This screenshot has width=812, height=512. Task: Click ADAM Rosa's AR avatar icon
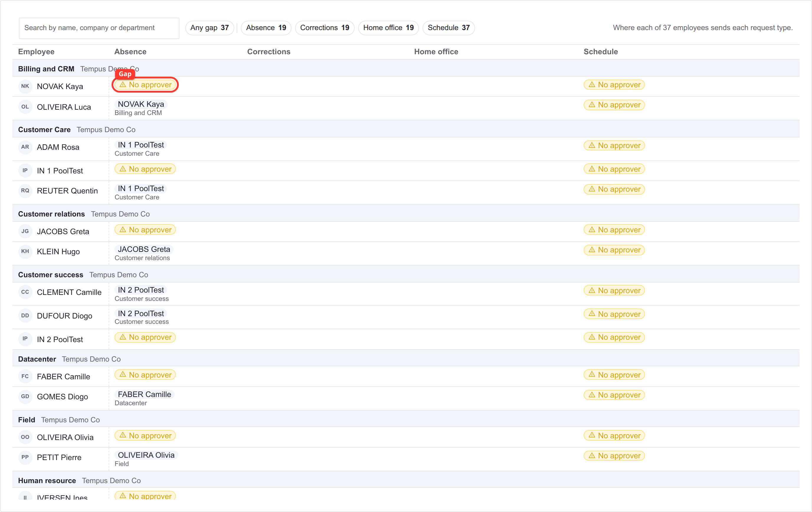pyautogui.click(x=25, y=147)
